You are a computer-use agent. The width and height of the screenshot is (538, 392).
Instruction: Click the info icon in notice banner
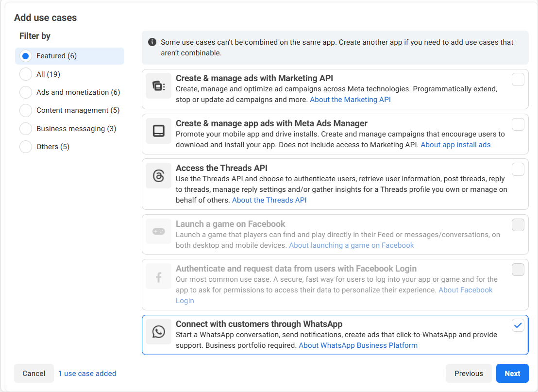tap(152, 42)
